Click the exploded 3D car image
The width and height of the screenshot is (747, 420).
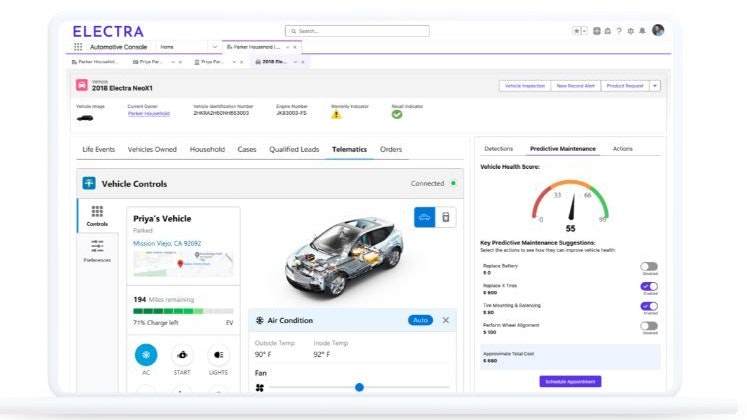(344, 259)
